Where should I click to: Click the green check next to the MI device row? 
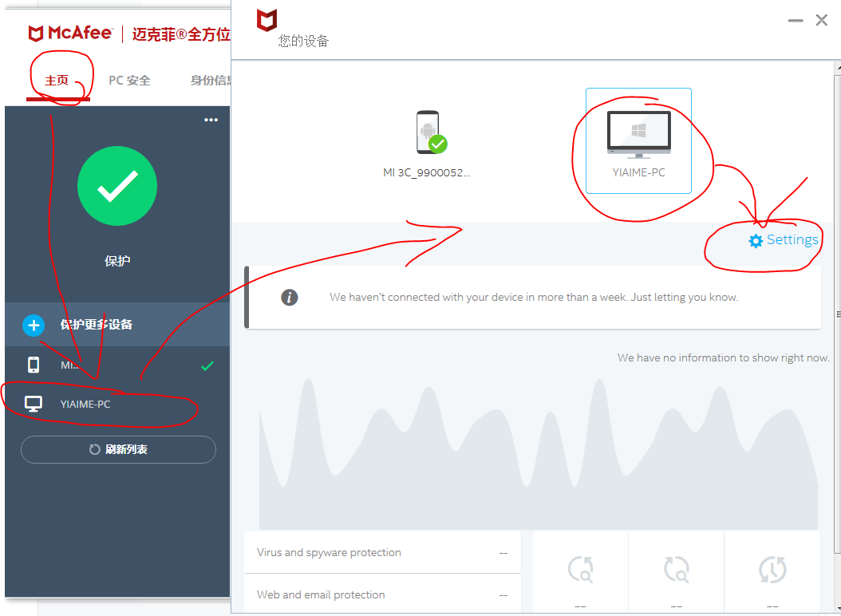pyautogui.click(x=207, y=366)
